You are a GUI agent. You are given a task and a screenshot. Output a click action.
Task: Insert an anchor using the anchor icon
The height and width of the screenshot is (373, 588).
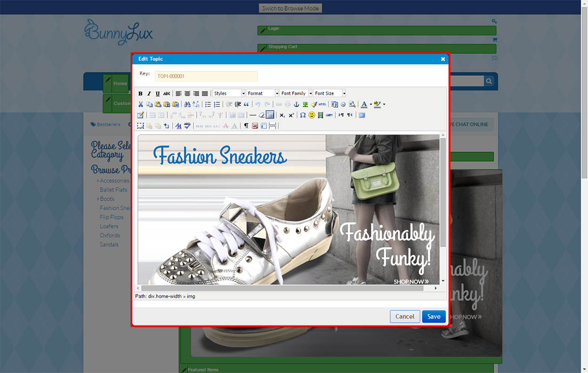pos(297,105)
